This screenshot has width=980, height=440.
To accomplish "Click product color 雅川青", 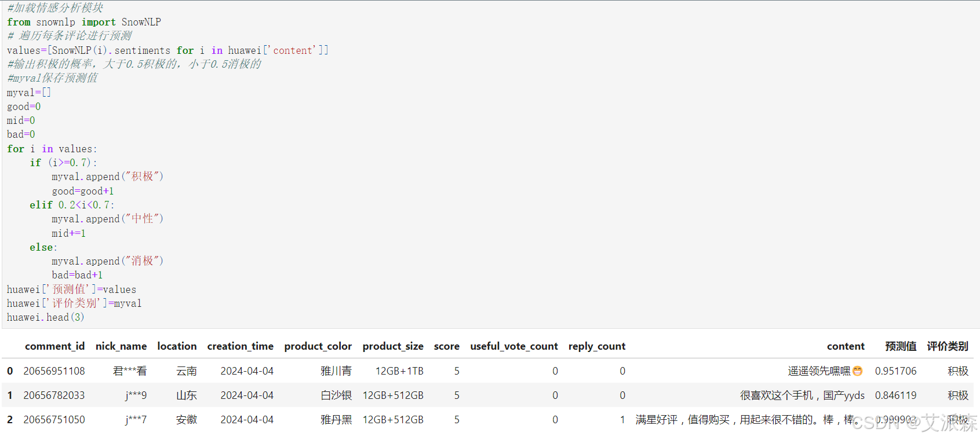I will pyautogui.click(x=336, y=371).
